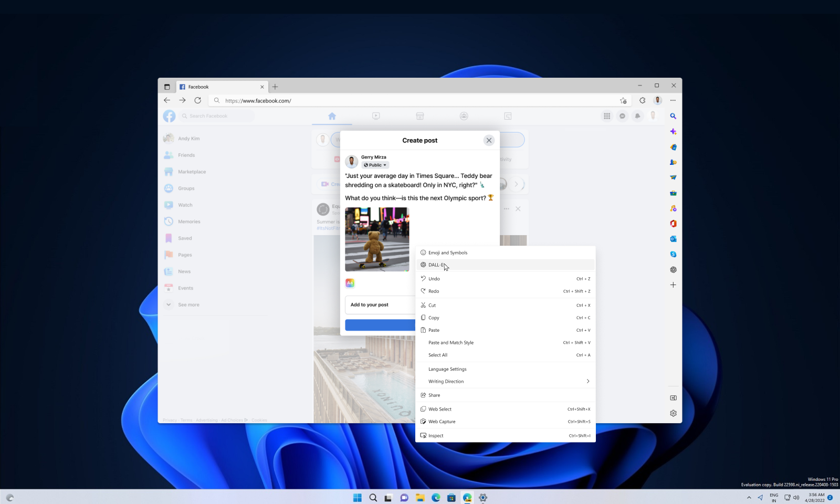
Task: Click the teddy bear skateboard image
Action: pyautogui.click(x=377, y=239)
